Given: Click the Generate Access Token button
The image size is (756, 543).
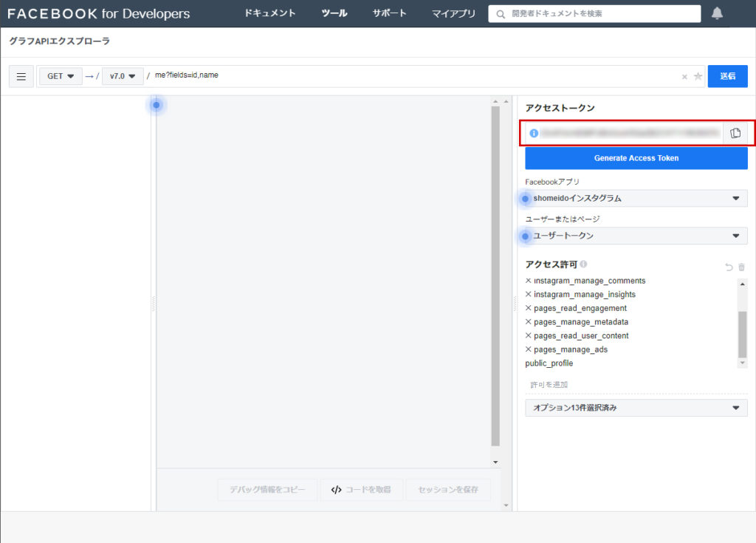Looking at the screenshot, I should 636,158.
